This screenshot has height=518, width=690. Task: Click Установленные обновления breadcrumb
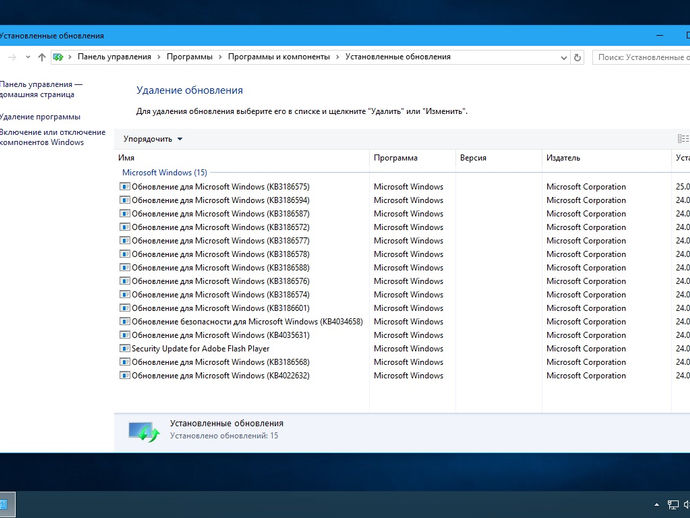[398, 57]
